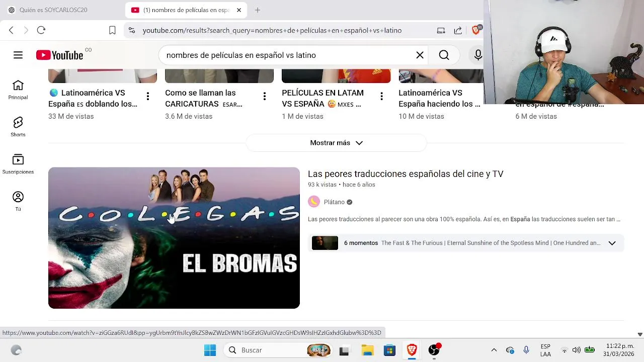Switch to Brave browser in taskbar
Screen dimensions: 644x362
click(412, 350)
